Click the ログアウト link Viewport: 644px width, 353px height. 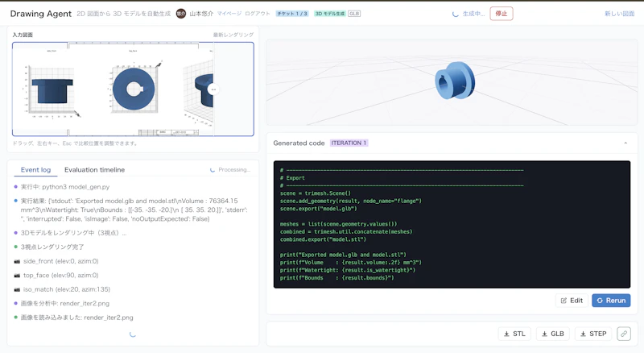point(258,14)
